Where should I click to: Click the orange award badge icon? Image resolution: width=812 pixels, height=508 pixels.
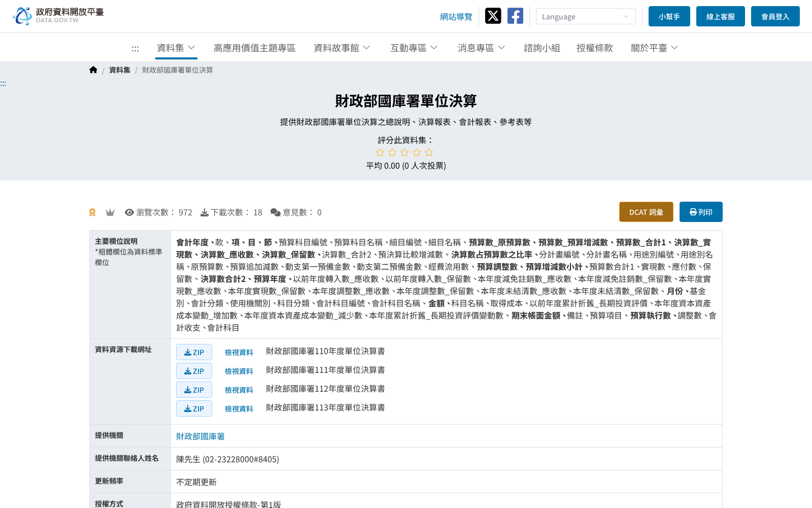click(x=92, y=212)
